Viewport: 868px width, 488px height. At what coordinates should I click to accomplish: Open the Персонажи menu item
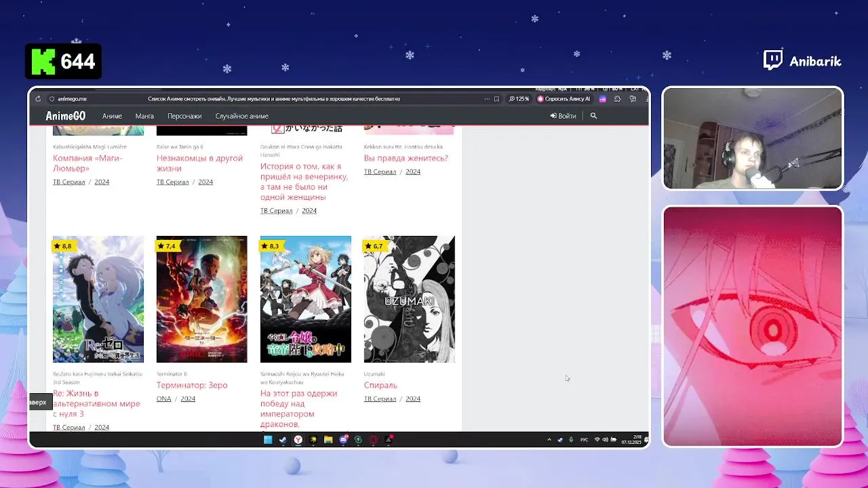[x=184, y=116]
